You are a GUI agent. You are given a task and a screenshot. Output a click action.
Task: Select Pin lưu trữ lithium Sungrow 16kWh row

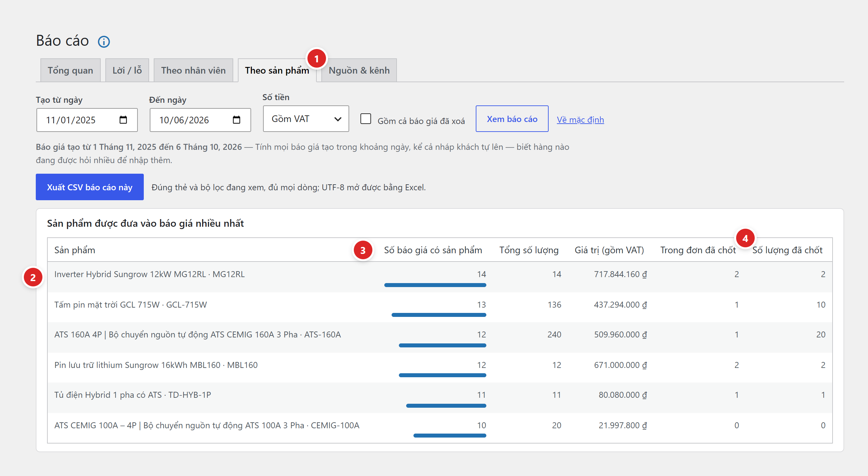coord(440,368)
